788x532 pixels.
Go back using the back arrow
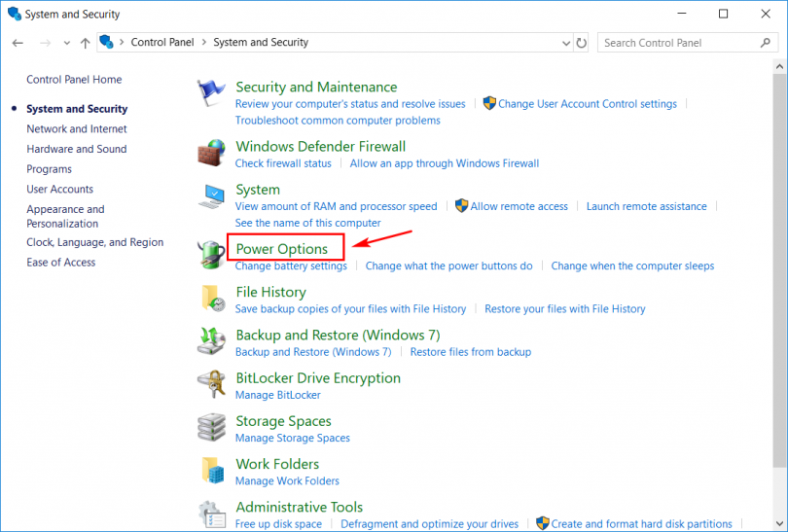(18, 43)
